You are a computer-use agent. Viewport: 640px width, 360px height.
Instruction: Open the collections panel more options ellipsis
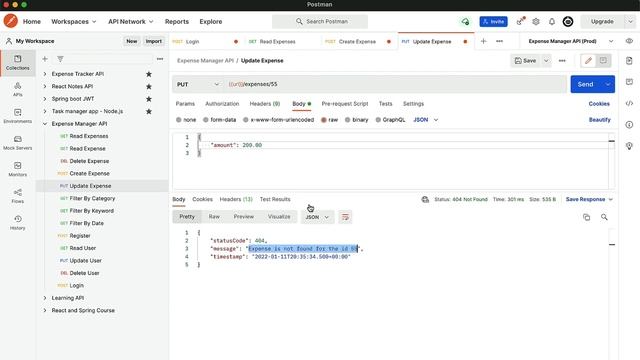click(160, 59)
